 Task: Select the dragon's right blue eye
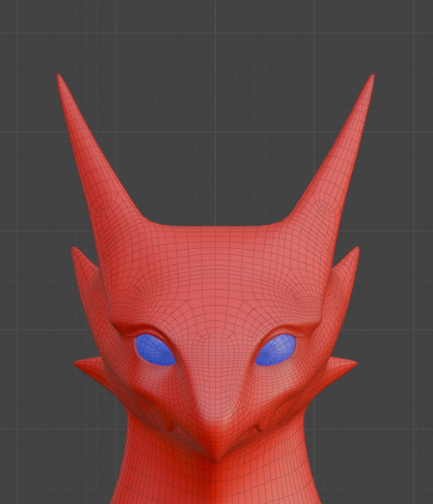(276, 349)
